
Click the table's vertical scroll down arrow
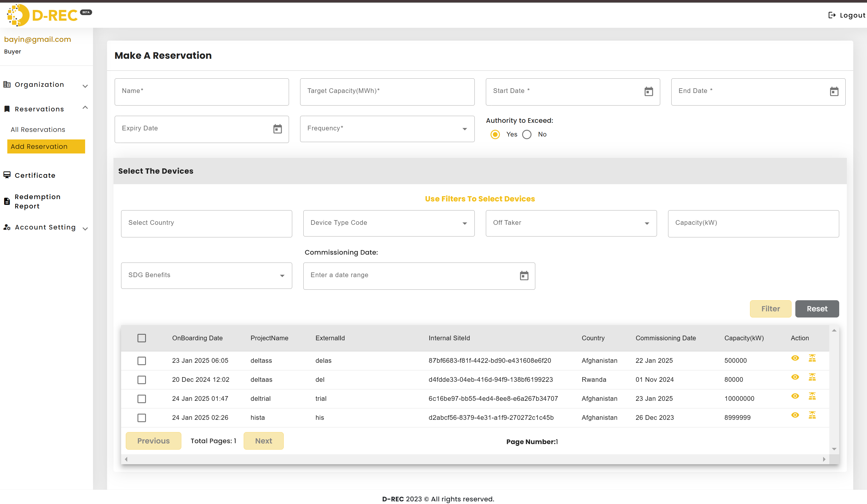click(834, 449)
